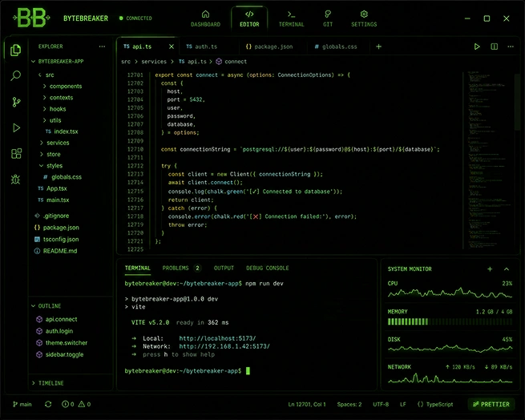This screenshot has height=420, width=525.
Task: Open the Search magnifier in activity bar
Action: coord(15,75)
